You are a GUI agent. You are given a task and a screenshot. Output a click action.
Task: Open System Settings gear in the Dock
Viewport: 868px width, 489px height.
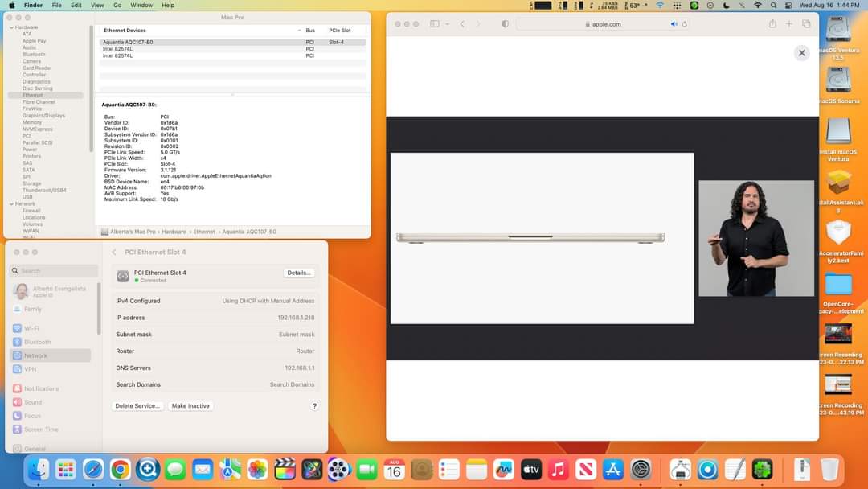click(641, 471)
